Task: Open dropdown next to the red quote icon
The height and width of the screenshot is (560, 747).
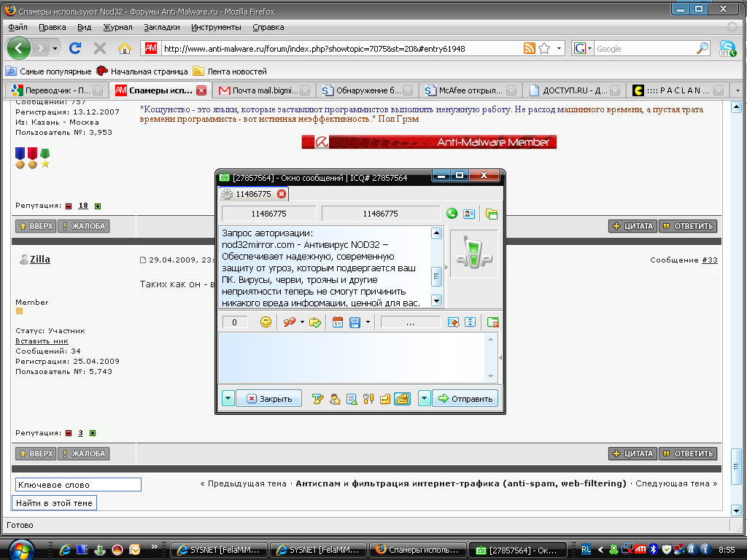Action: pyautogui.click(x=302, y=322)
